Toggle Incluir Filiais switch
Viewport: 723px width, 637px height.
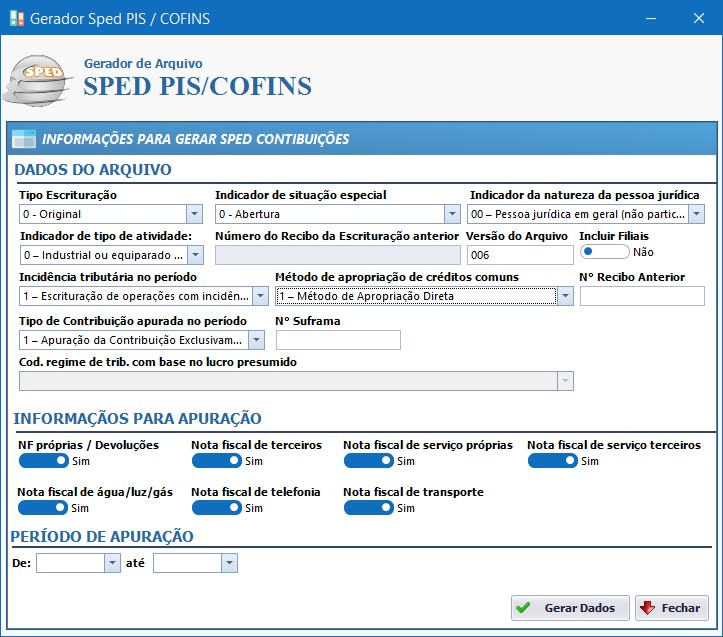[x=604, y=252]
